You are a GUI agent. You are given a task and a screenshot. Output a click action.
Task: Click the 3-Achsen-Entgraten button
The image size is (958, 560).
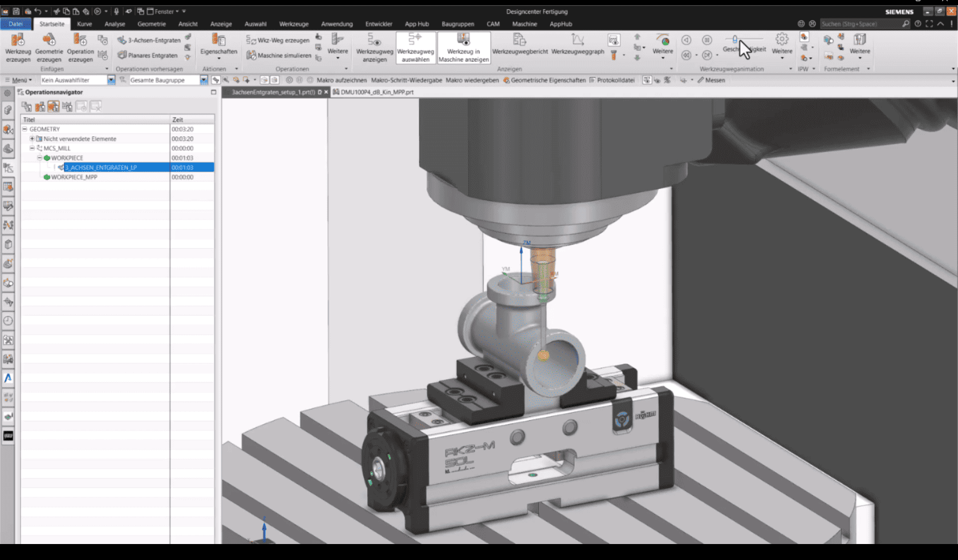point(149,40)
